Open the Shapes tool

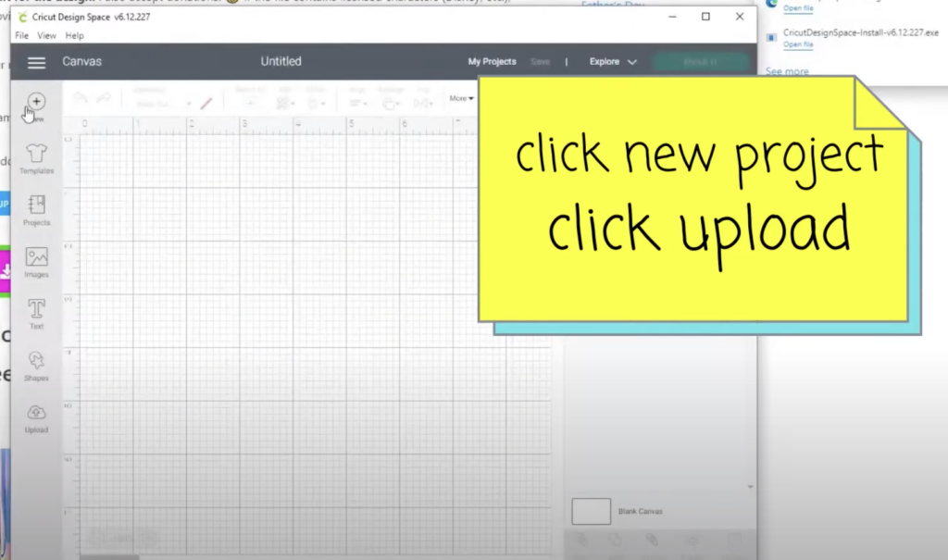(37, 363)
